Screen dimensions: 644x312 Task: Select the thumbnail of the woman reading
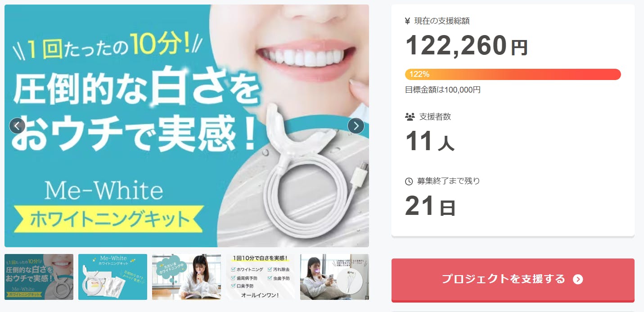pos(186,277)
